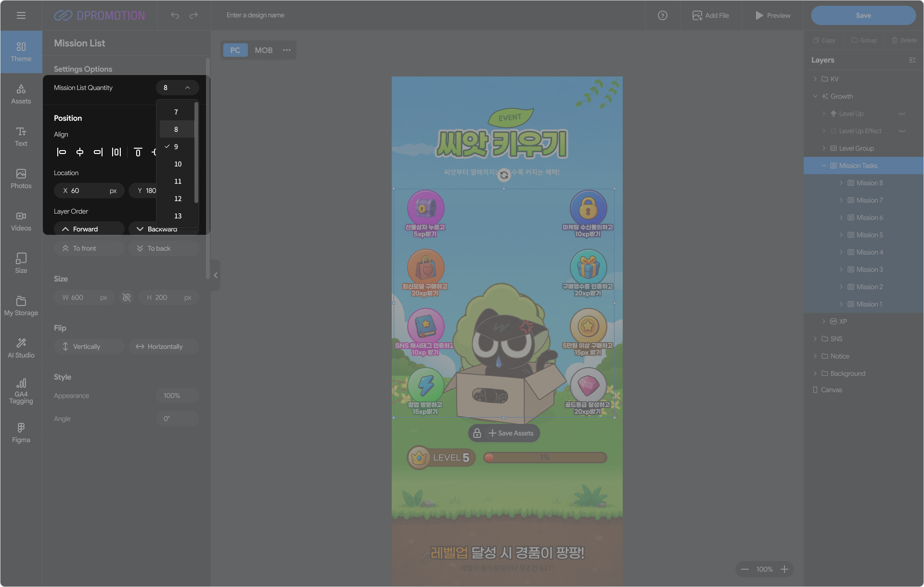Collapse the Growth layer group
This screenshot has height=587, width=924.
tap(815, 96)
